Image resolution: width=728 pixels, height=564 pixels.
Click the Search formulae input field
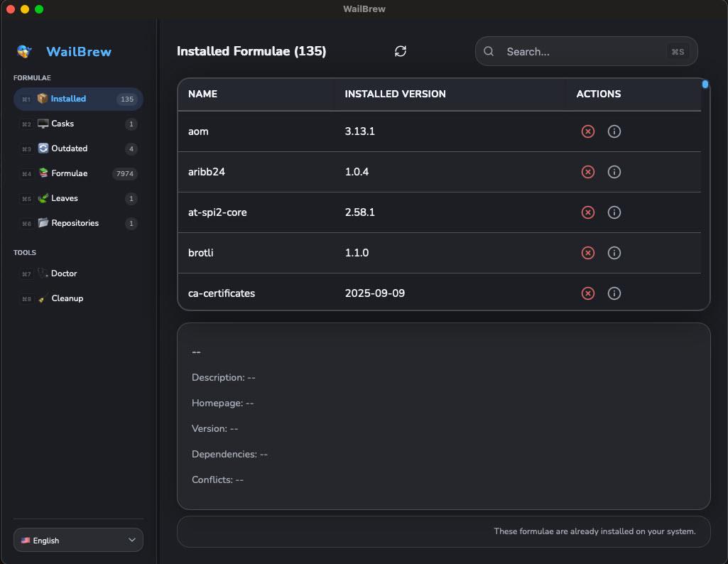click(x=582, y=51)
